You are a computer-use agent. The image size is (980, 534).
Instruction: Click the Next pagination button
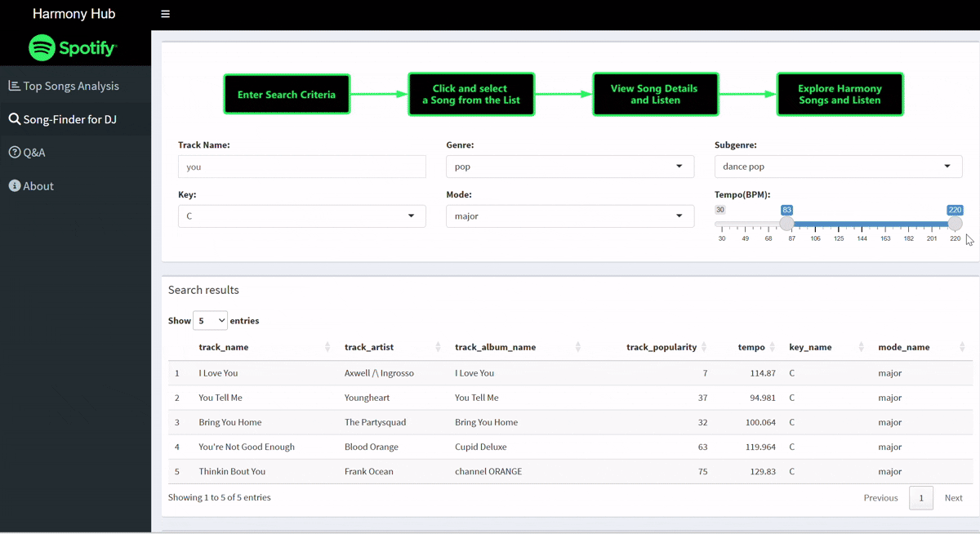coord(953,498)
